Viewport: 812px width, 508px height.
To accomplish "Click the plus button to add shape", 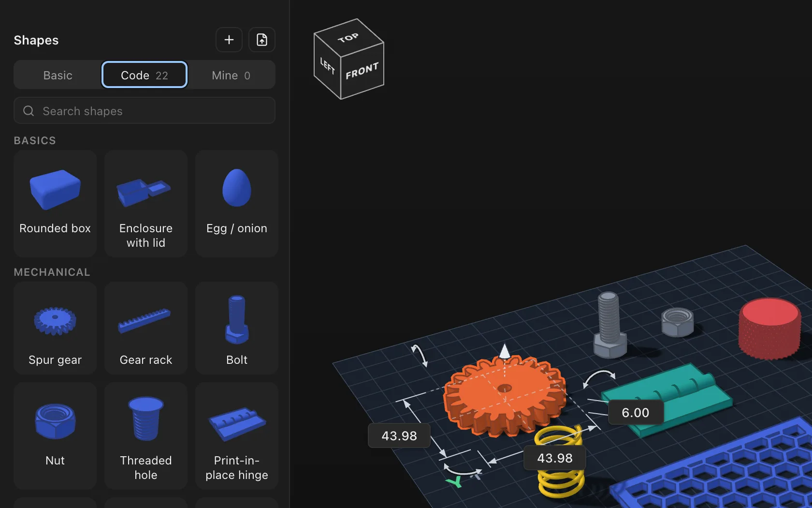I will pyautogui.click(x=229, y=40).
